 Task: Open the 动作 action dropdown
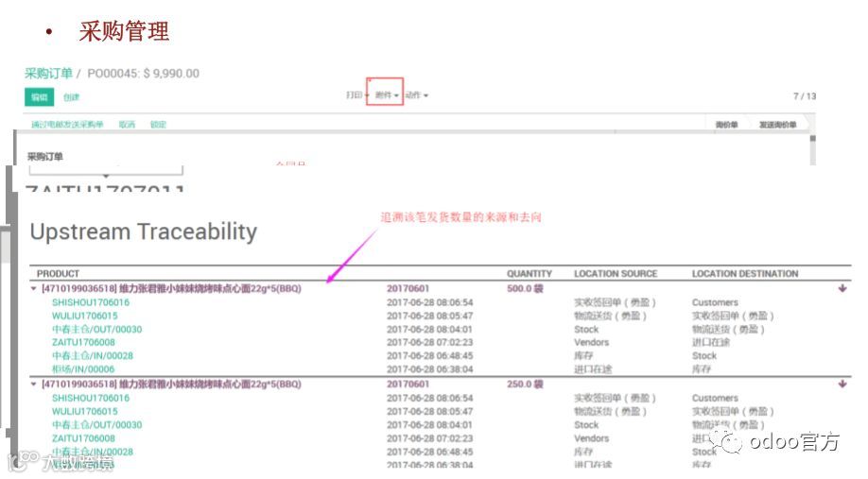pos(416,95)
